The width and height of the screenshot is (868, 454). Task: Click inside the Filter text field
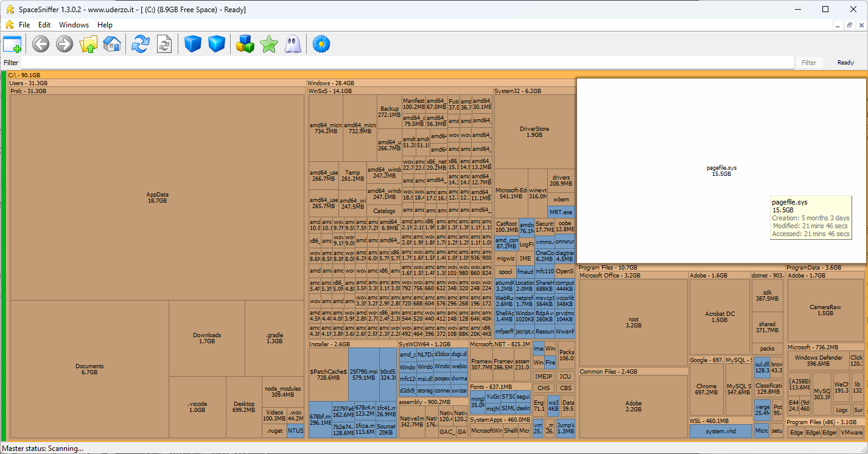[408, 63]
